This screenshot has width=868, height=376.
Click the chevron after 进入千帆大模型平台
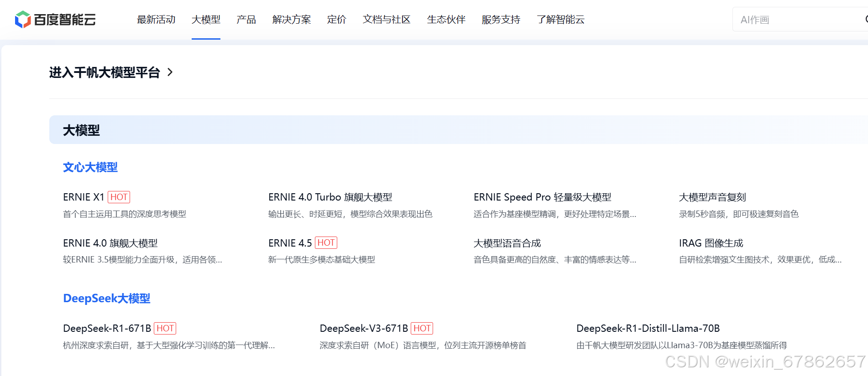click(x=170, y=72)
